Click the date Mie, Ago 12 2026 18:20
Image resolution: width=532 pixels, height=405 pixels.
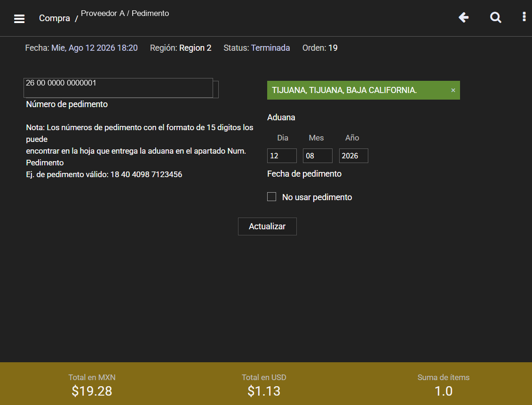click(95, 48)
